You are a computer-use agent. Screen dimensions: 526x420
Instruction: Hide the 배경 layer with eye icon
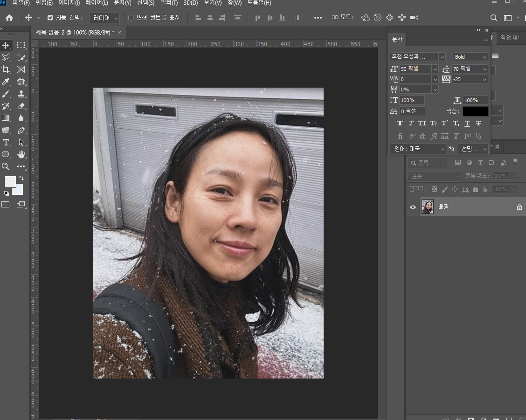(413, 207)
